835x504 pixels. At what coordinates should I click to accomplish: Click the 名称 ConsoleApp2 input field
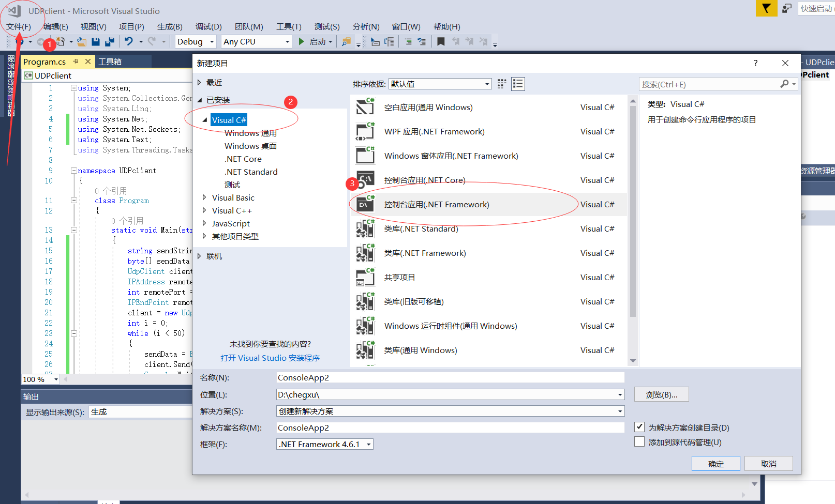(450, 377)
